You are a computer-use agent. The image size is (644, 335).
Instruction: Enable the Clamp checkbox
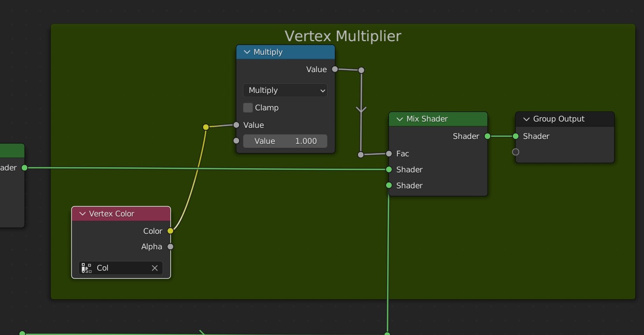(x=248, y=107)
